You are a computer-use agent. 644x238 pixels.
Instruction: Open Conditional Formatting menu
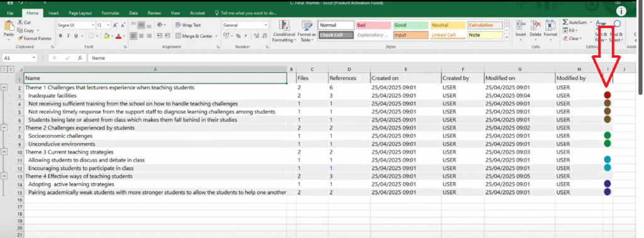click(x=284, y=31)
